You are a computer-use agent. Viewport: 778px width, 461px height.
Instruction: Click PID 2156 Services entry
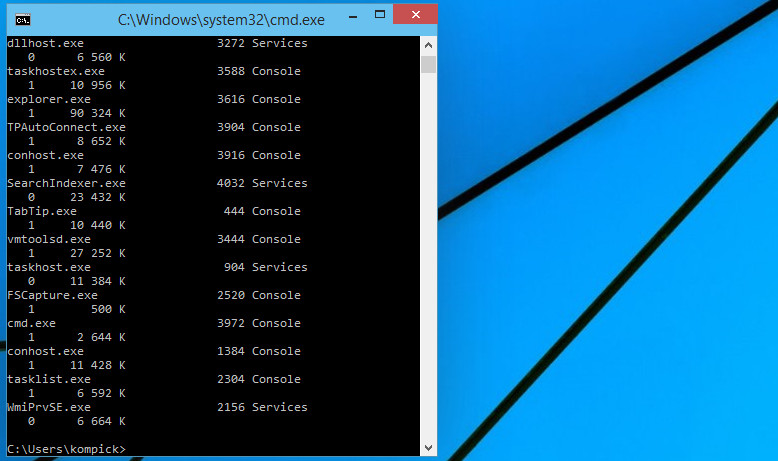tap(262, 407)
